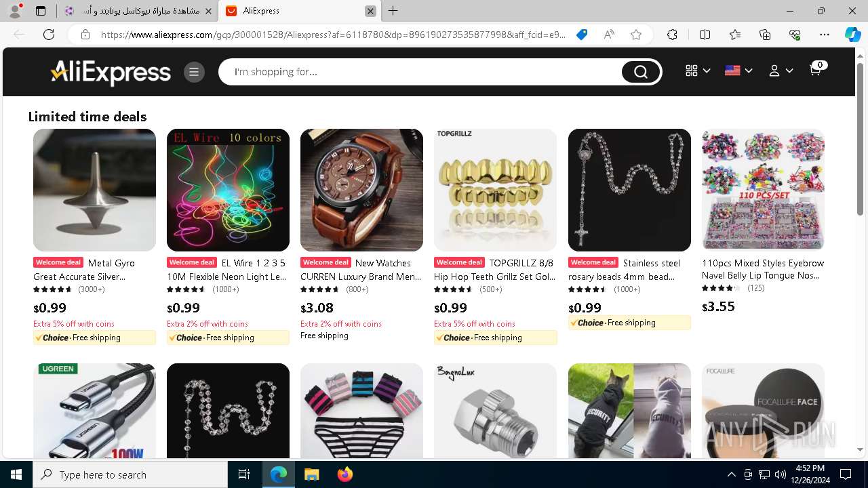Click the page vertical scrollbar thumb
The height and width of the screenshot is (488, 868).
click(861, 139)
